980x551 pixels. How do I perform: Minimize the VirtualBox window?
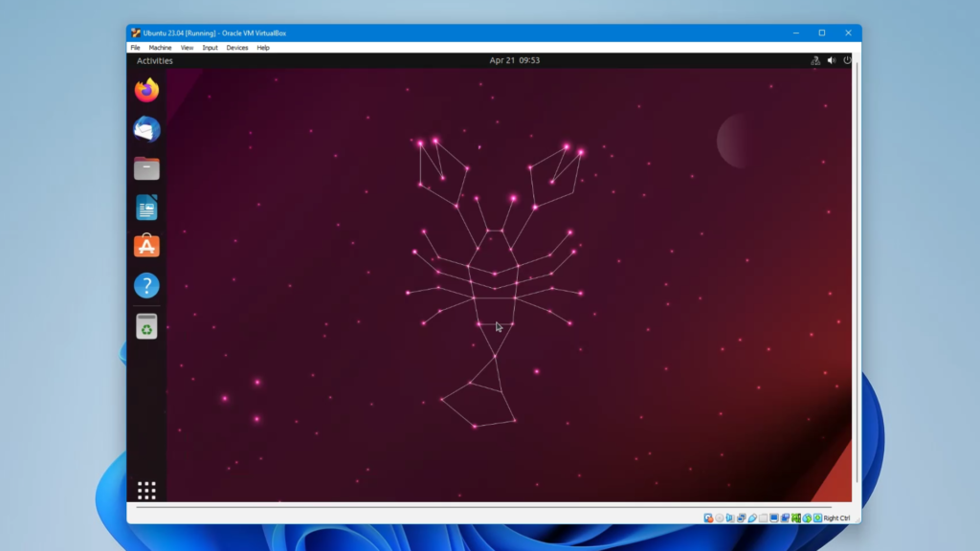click(x=795, y=33)
